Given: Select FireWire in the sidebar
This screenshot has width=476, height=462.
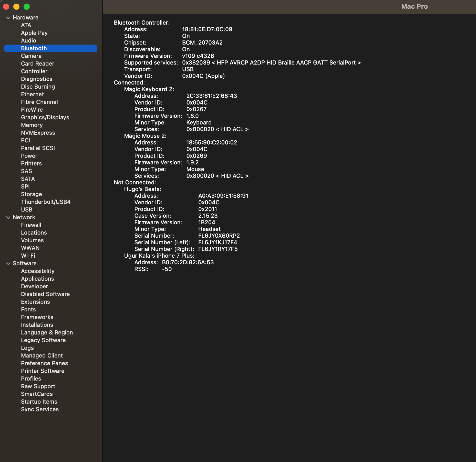Looking at the screenshot, I should (x=32, y=110).
